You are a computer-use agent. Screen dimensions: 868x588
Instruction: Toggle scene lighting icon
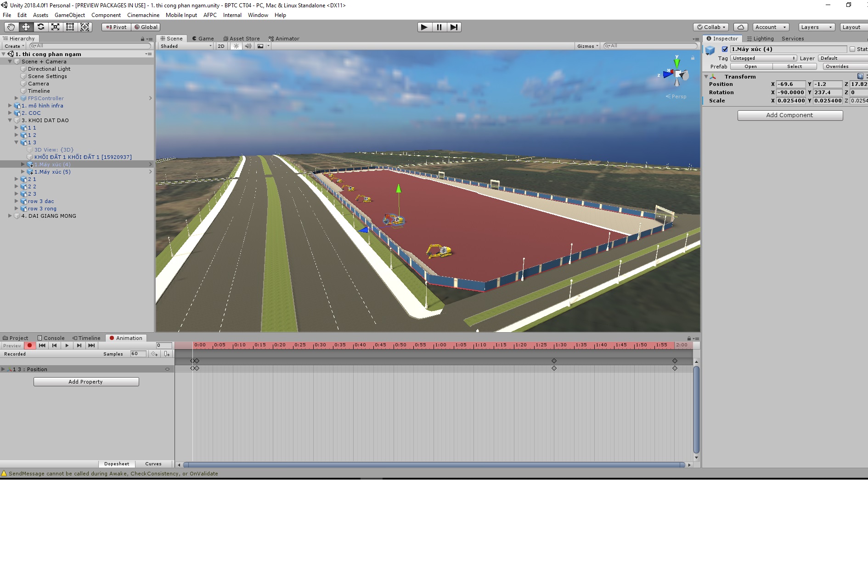pyautogui.click(x=236, y=46)
